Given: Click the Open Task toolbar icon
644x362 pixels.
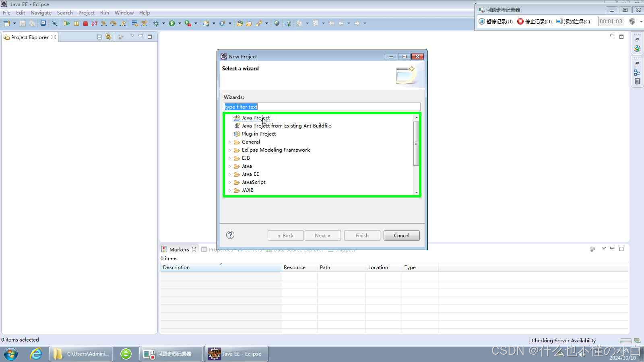Looking at the screenshot, I should 249,23.
